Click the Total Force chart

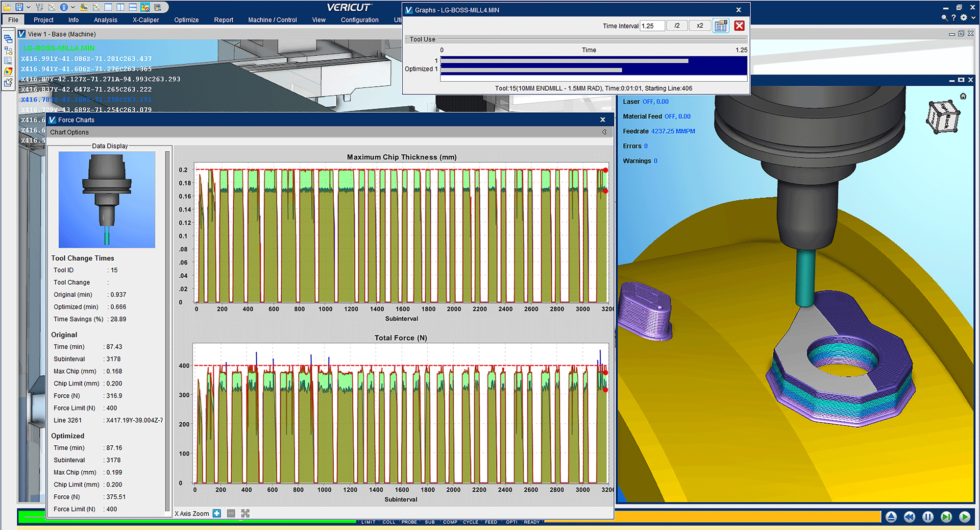tap(400, 413)
